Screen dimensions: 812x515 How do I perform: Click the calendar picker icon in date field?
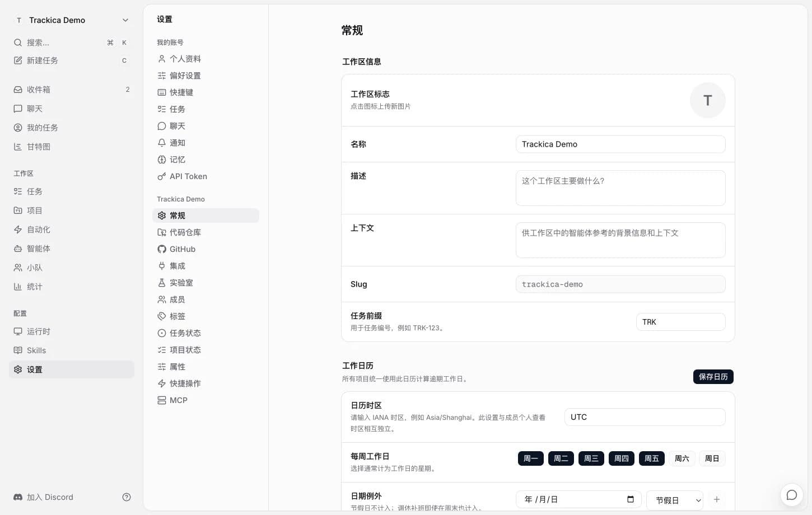click(x=631, y=499)
